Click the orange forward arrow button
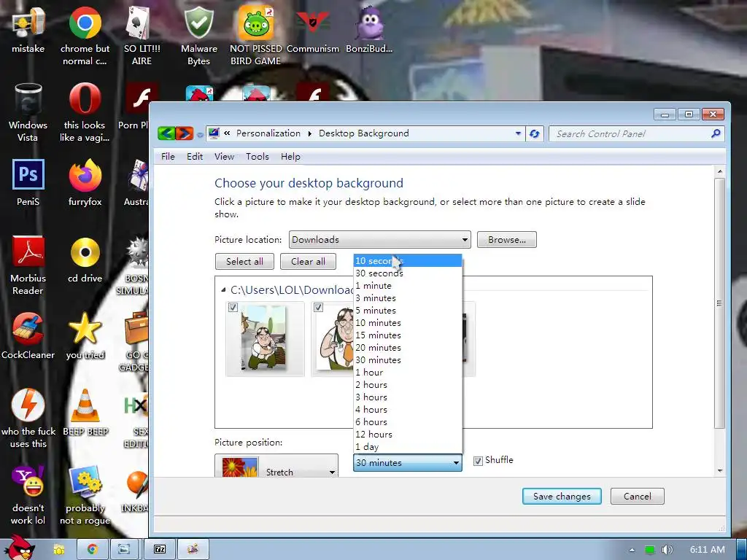This screenshot has height=560, width=747. click(185, 133)
